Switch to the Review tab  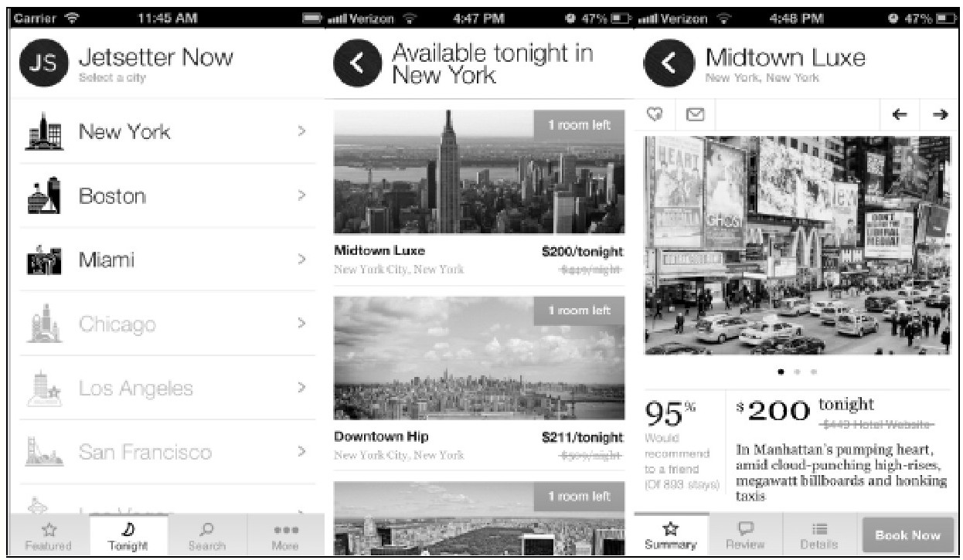pyautogui.click(x=747, y=535)
